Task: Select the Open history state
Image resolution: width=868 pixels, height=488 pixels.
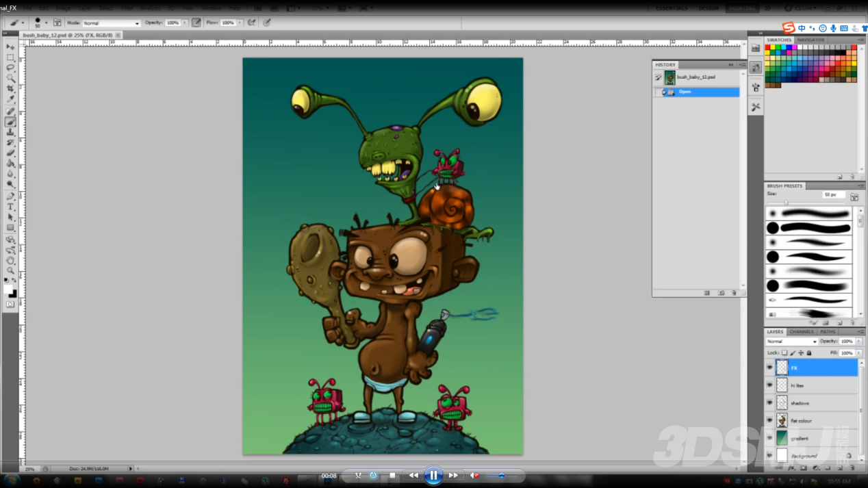Action: point(697,92)
